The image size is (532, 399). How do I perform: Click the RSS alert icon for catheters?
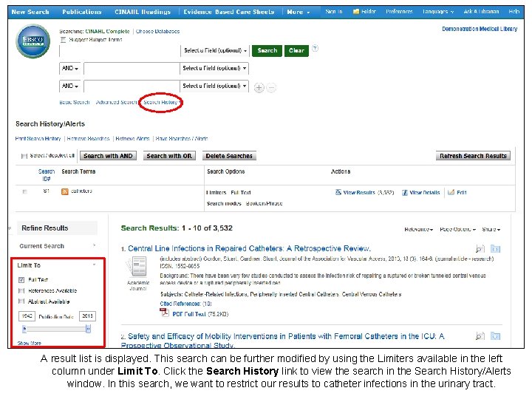click(64, 191)
